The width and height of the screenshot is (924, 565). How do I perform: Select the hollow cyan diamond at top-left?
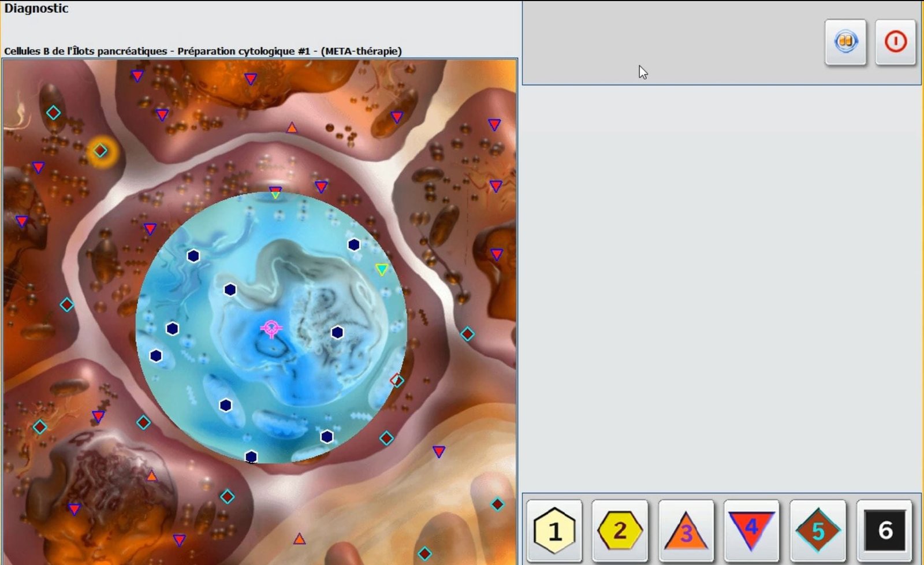click(53, 113)
